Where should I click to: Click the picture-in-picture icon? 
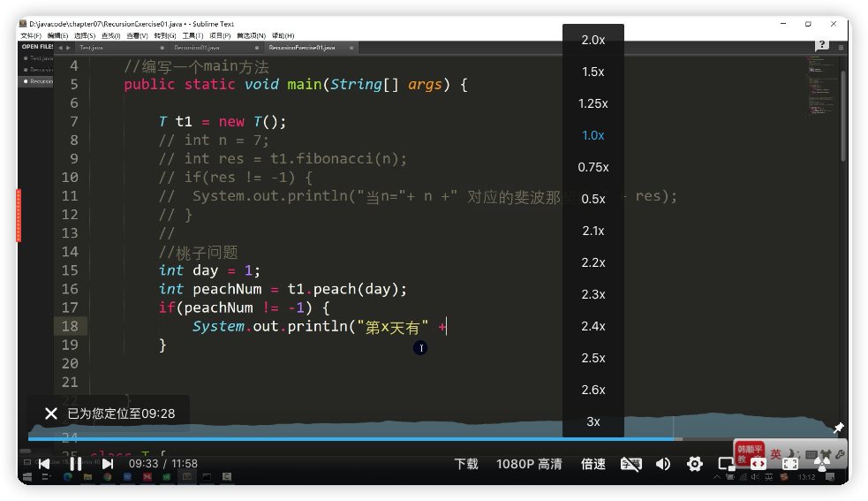(726, 464)
